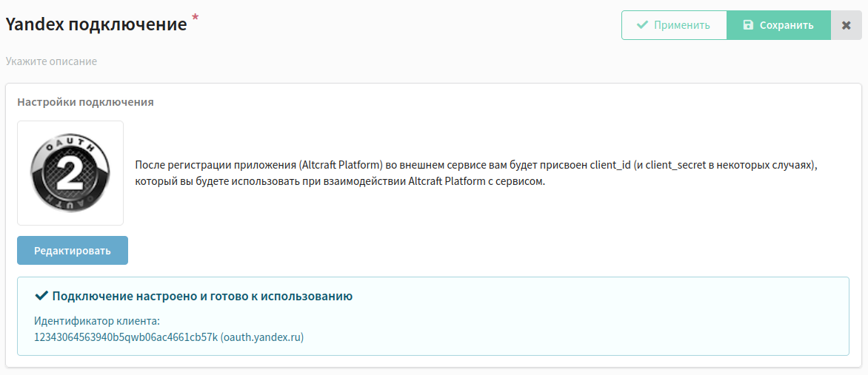868x375 pixels.
Task: Close the editor with the X icon
Action: pyautogui.click(x=846, y=25)
